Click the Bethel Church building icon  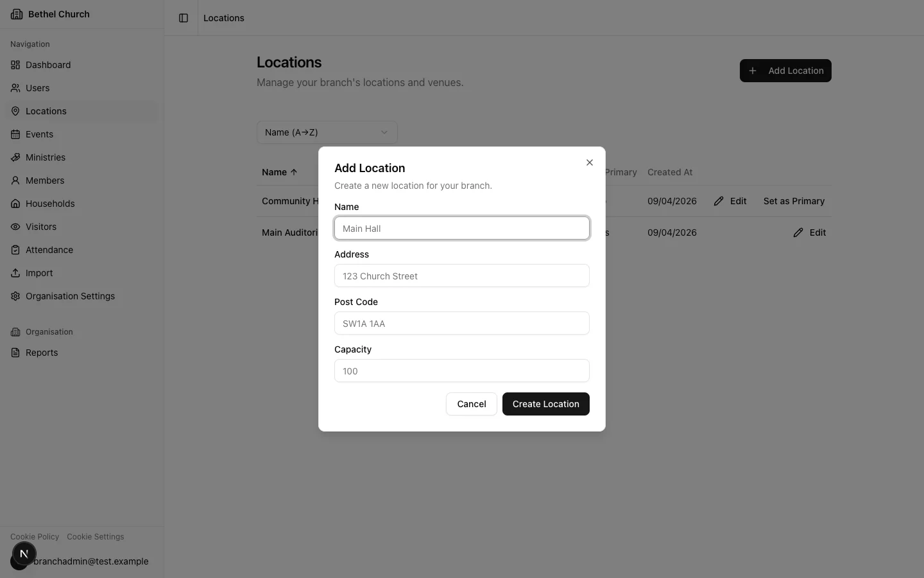click(17, 14)
